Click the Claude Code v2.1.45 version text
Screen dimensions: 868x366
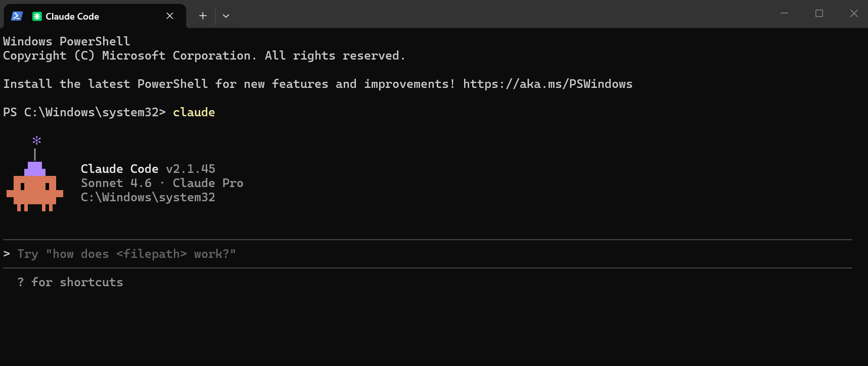pyautogui.click(x=148, y=169)
